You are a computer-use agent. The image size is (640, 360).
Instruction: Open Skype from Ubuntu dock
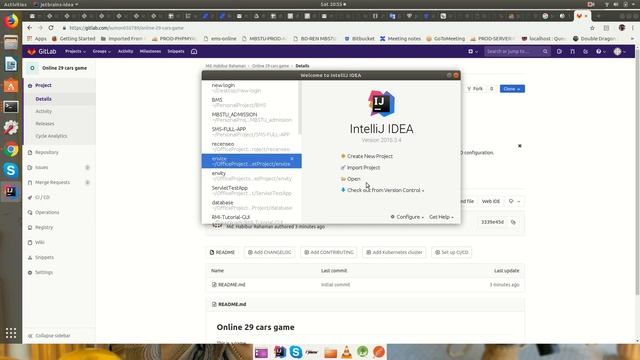11,170
